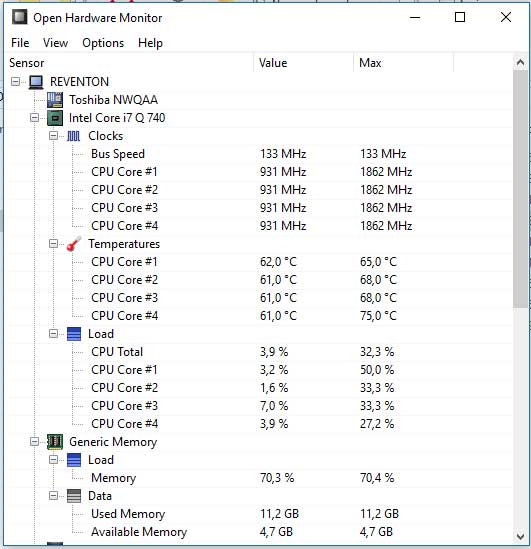Open the Options menu
This screenshot has height=549, width=531.
(x=103, y=43)
